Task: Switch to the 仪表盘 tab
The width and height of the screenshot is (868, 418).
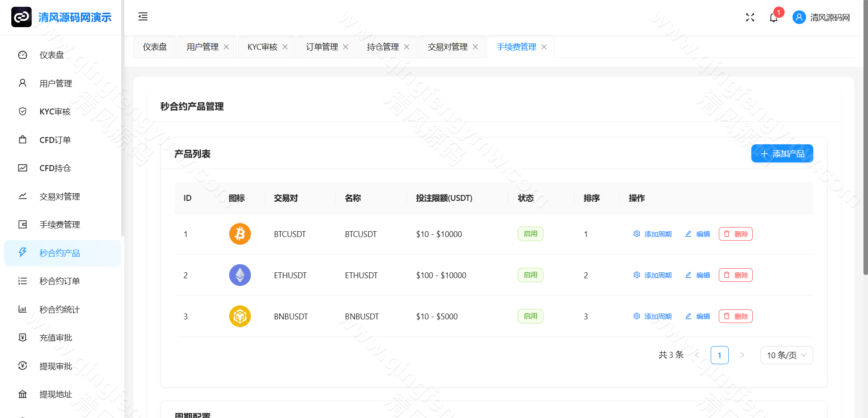Action: [155, 47]
